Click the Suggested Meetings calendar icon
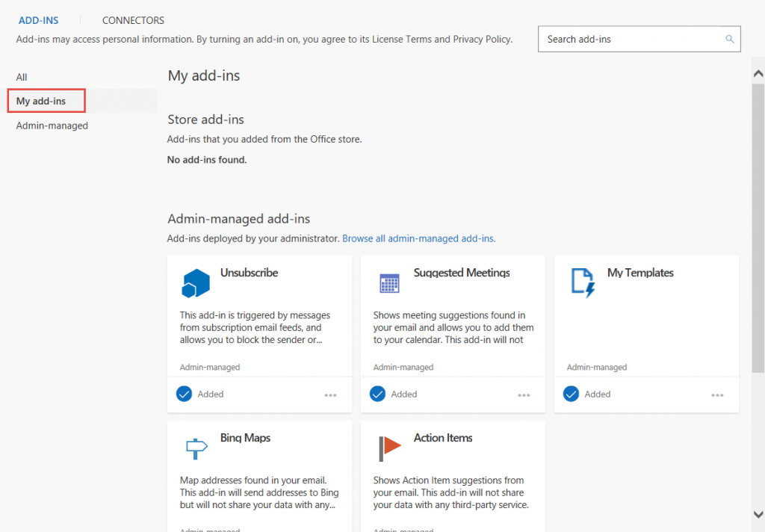This screenshot has height=532, width=765. click(x=389, y=283)
